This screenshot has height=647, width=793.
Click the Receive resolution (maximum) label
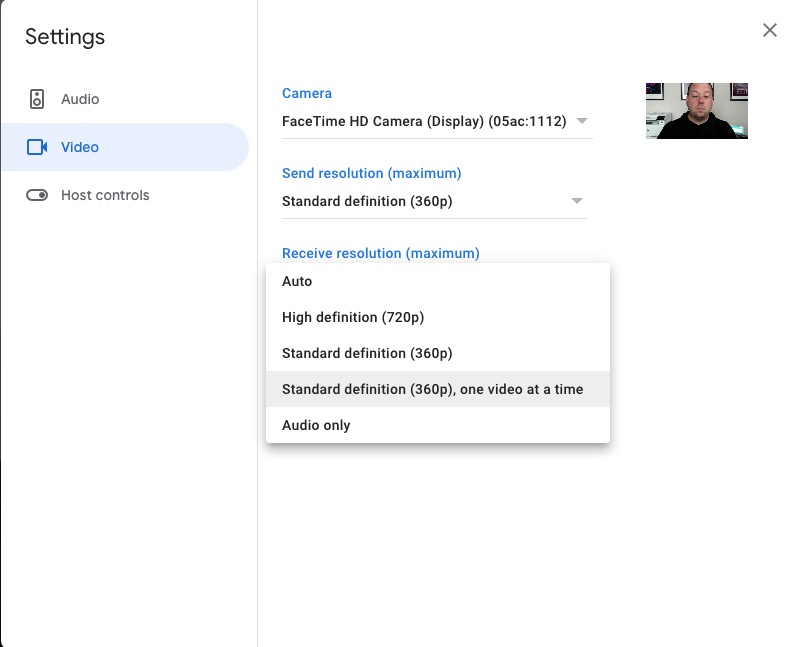pos(381,253)
